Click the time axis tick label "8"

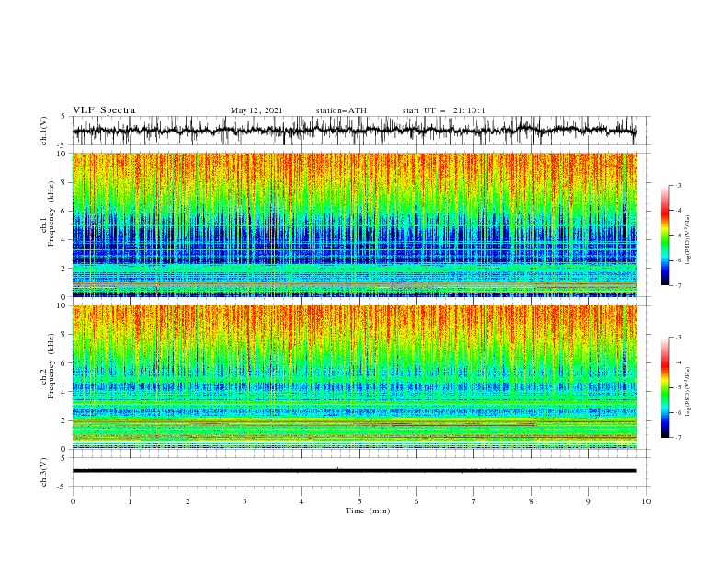click(x=531, y=501)
